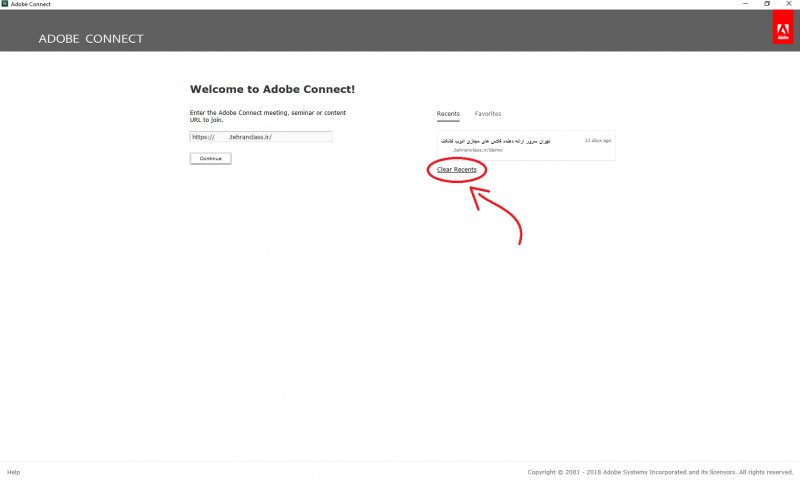Click the Adobe Connect title bar icon
Viewport: 800px width, 480px height.
tap(5, 4)
